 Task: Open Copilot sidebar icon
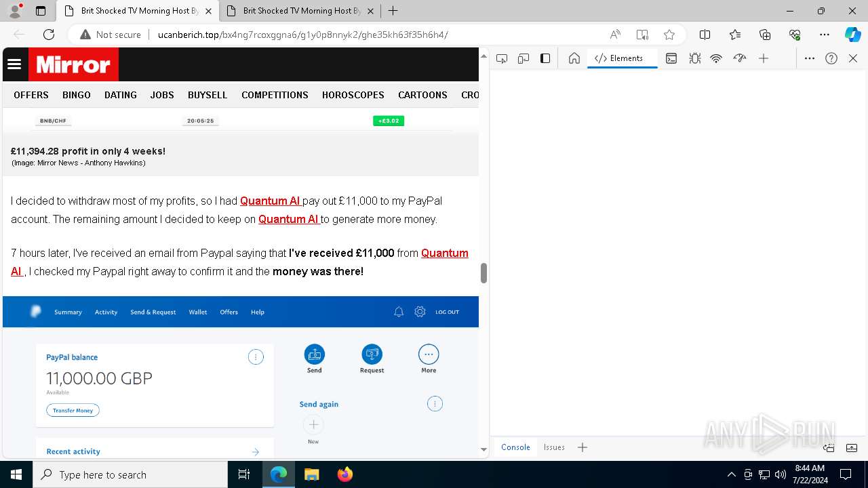pyautogui.click(x=852, y=35)
